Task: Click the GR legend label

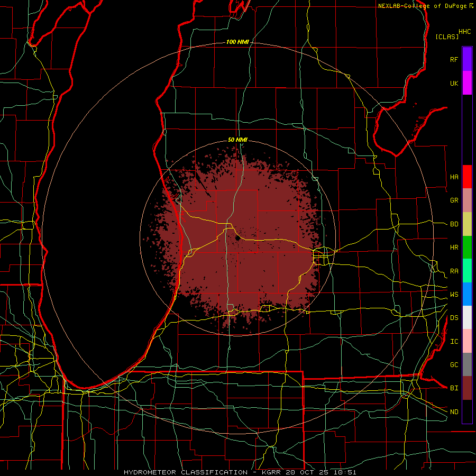Action: click(454, 200)
